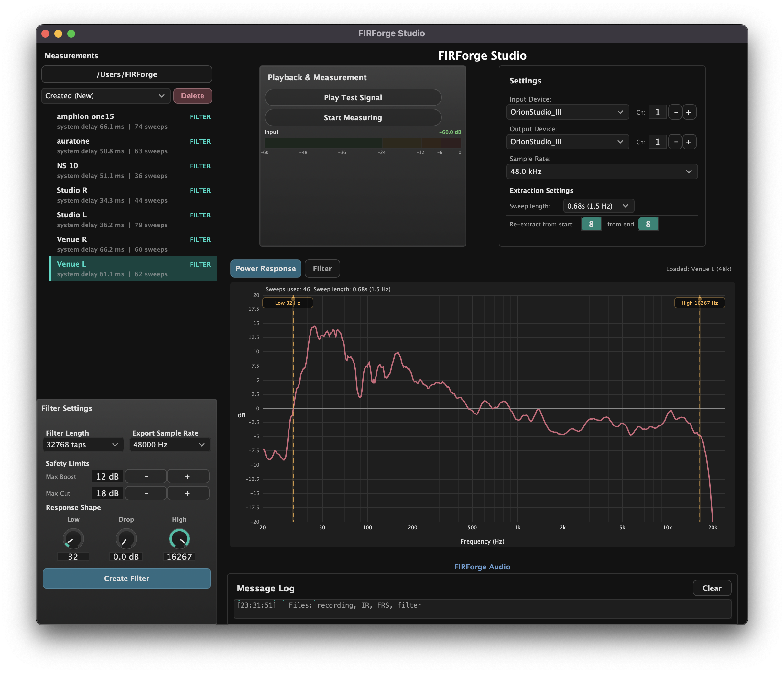Select the amphion one15 measurement
The height and width of the screenshot is (673, 784).
click(133, 121)
